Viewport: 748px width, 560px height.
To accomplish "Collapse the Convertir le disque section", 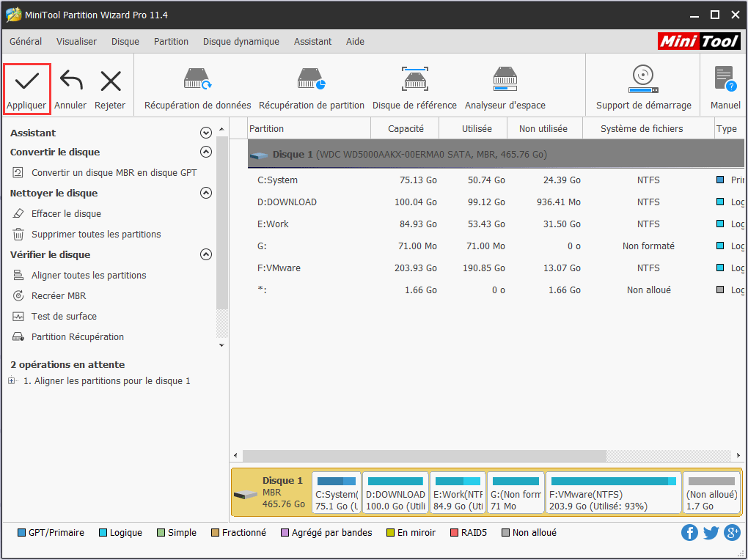I will 206,152.
